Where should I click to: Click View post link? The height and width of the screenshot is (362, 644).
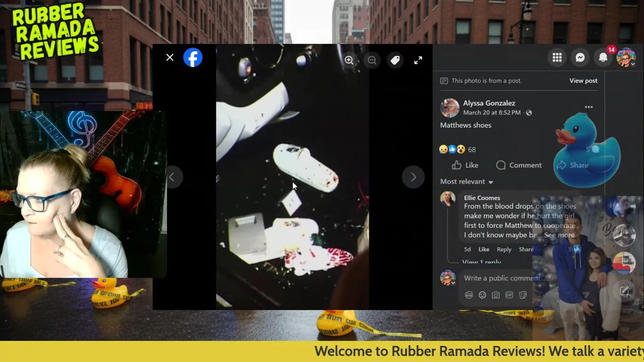click(x=583, y=80)
